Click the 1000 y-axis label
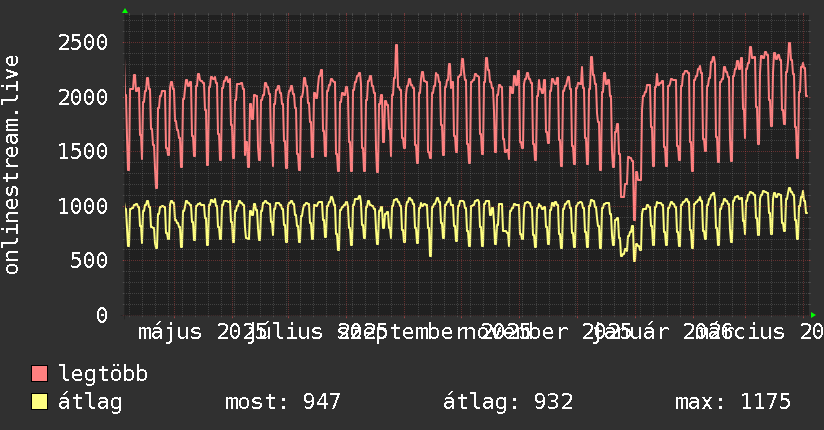Image resolution: width=824 pixels, height=430 pixels. [x=83, y=206]
